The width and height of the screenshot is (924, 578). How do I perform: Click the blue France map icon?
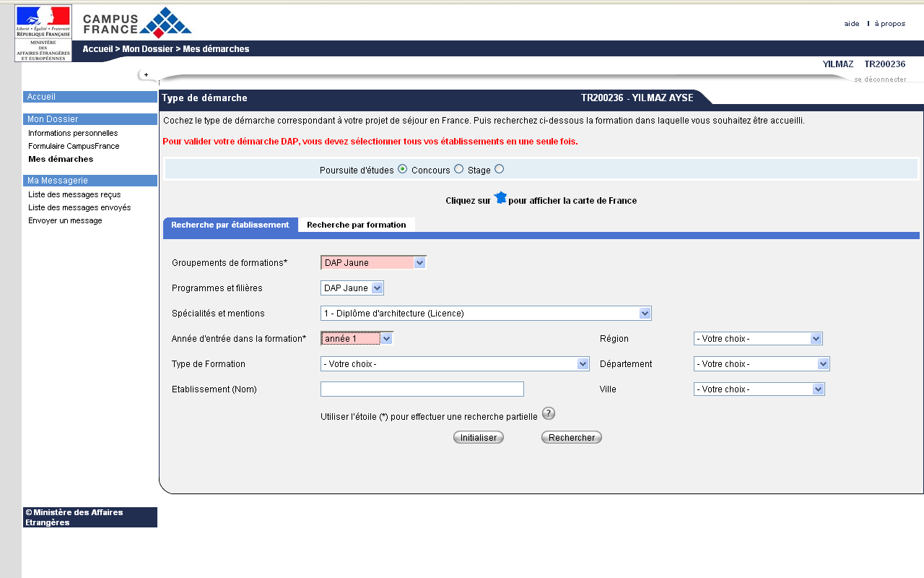click(500, 198)
